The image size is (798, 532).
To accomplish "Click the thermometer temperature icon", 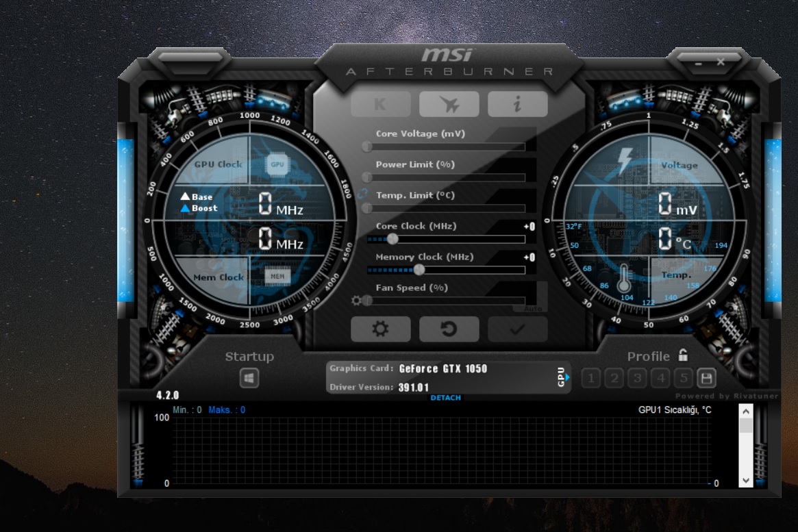I will tap(625, 278).
